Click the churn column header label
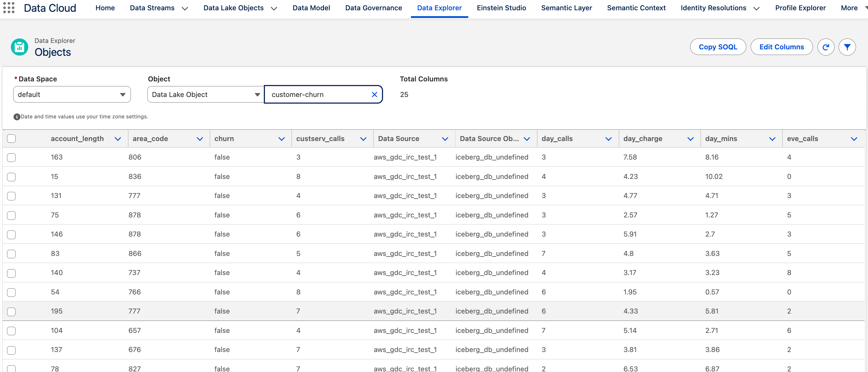868x372 pixels. (x=224, y=139)
